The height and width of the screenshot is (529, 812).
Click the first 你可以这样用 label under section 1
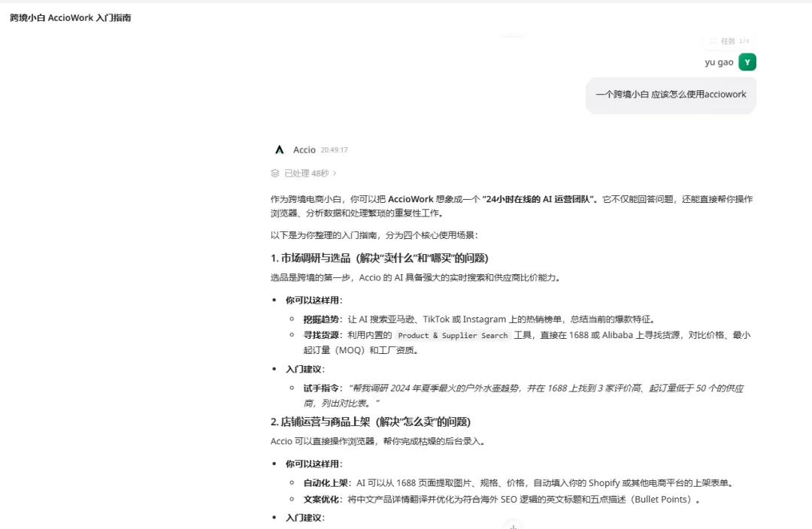[x=314, y=301]
